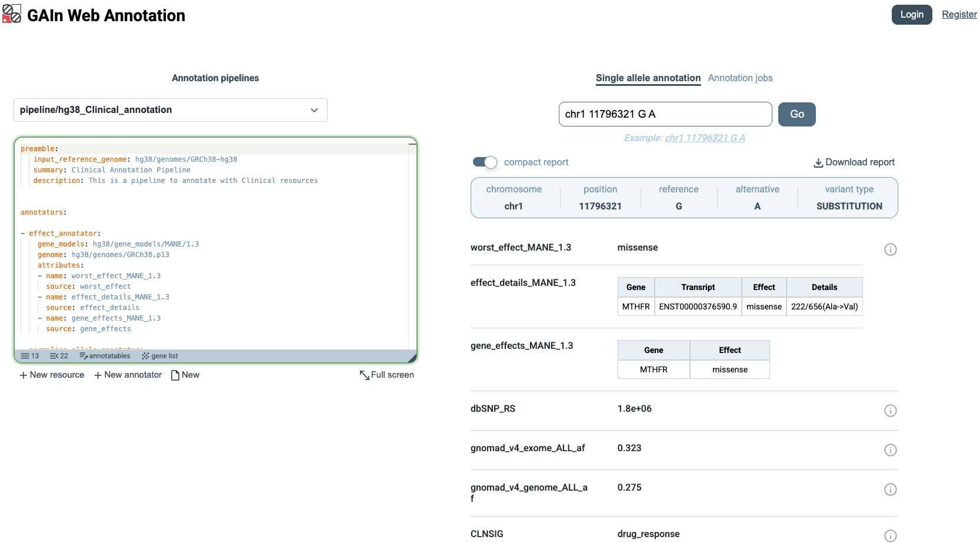Click the 0.275 genome allele frequency value
The image size is (980, 543).
pyautogui.click(x=629, y=488)
